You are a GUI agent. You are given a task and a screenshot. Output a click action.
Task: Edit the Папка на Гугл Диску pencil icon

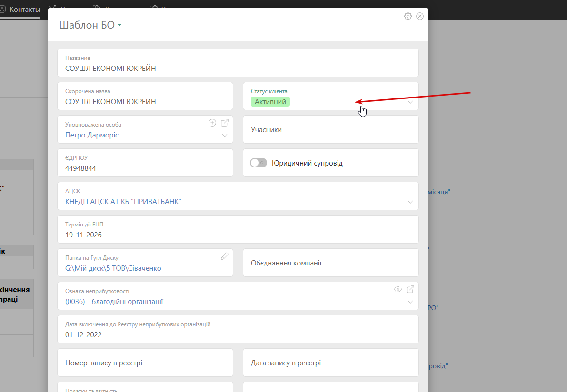tap(225, 256)
